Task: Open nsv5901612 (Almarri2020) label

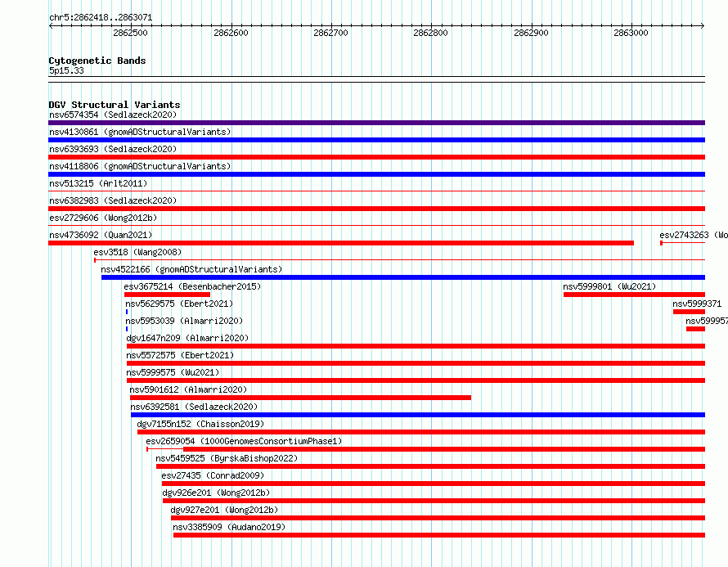Action: coord(188,389)
